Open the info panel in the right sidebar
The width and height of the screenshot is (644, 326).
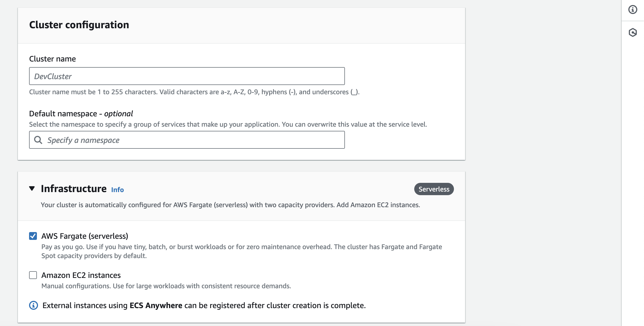click(632, 9)
